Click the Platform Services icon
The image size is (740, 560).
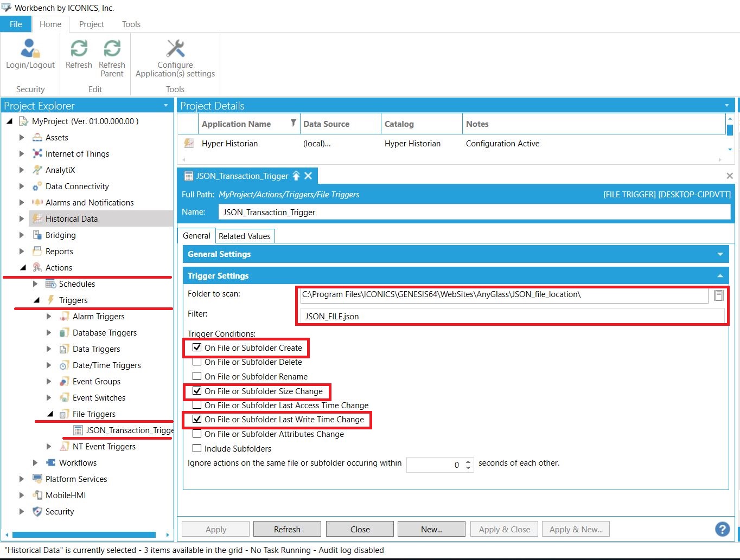click(37, 479)
